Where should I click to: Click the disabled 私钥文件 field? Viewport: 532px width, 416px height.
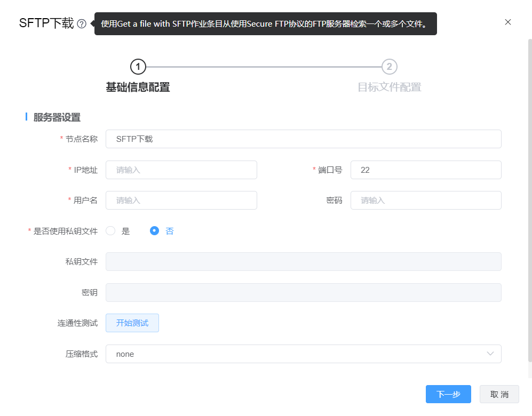pyautogui.click(x=303, y=262)
